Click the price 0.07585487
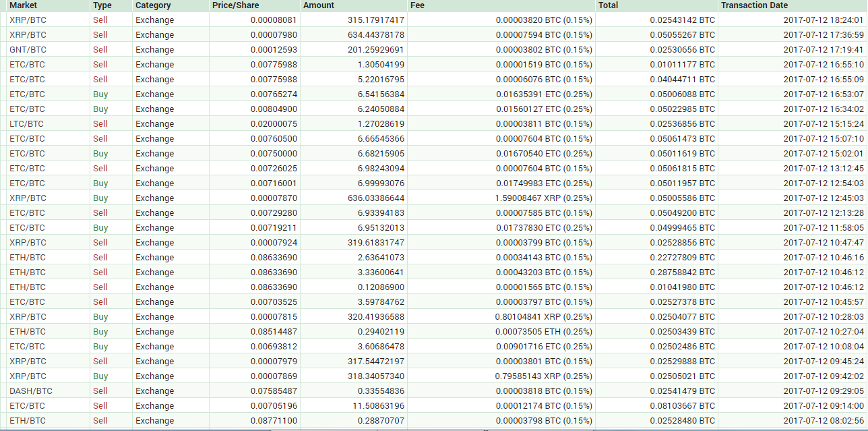868x431 pixels. (274, 391)
